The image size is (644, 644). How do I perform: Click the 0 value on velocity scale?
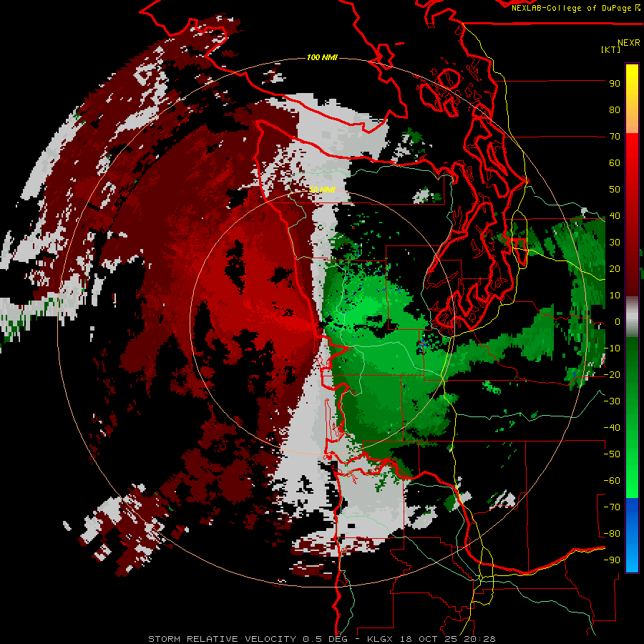point(618,322)
